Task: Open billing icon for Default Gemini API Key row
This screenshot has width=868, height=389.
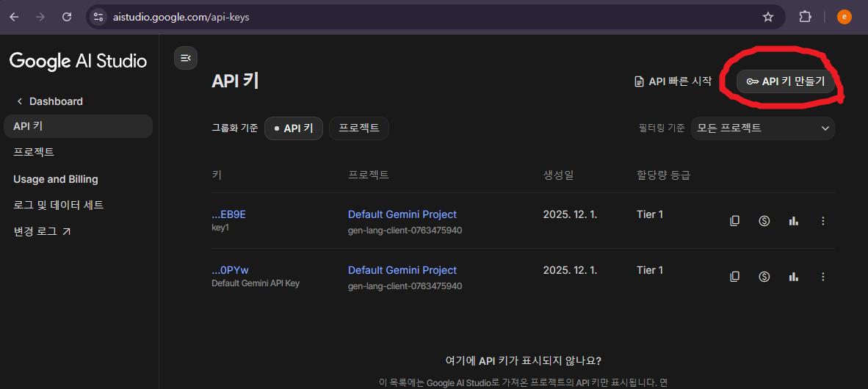Action: pos(764,276)
